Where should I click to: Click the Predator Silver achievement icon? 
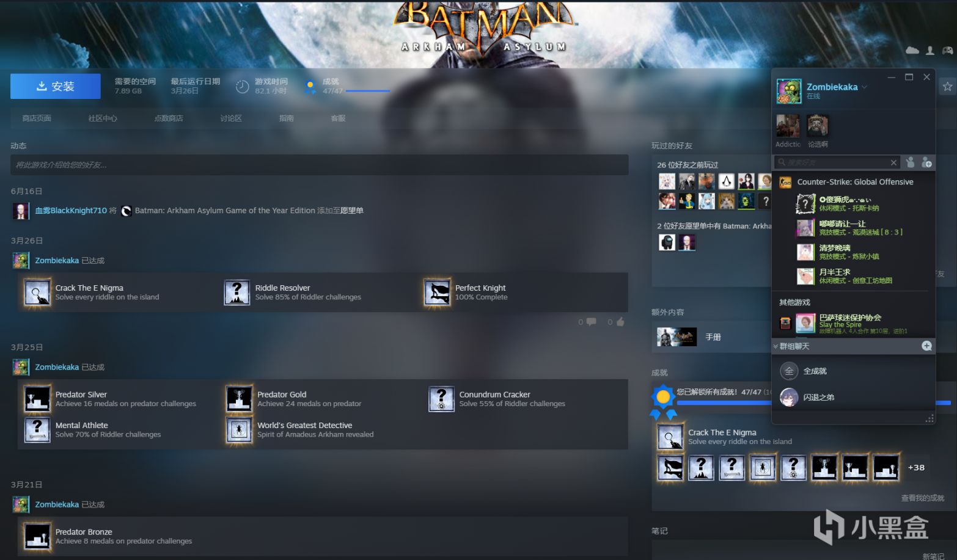click(37, 399)
